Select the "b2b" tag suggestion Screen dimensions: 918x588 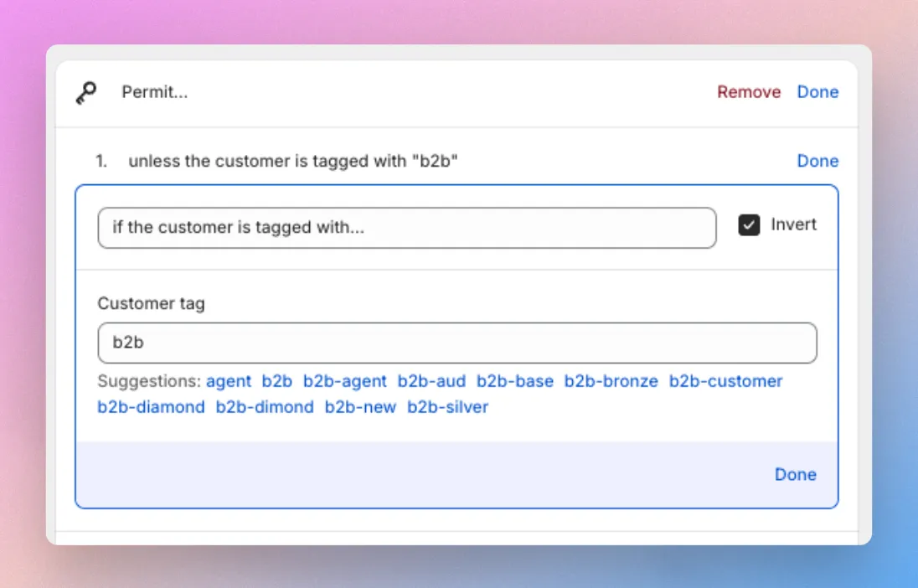click(277, 381)
